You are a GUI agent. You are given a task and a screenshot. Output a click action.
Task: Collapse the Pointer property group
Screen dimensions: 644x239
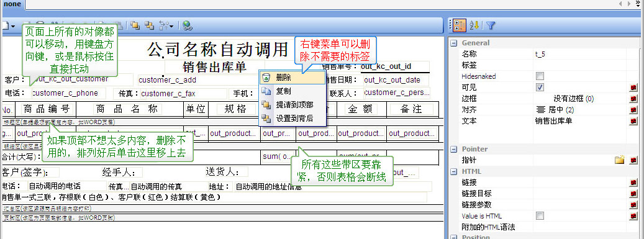454,149
